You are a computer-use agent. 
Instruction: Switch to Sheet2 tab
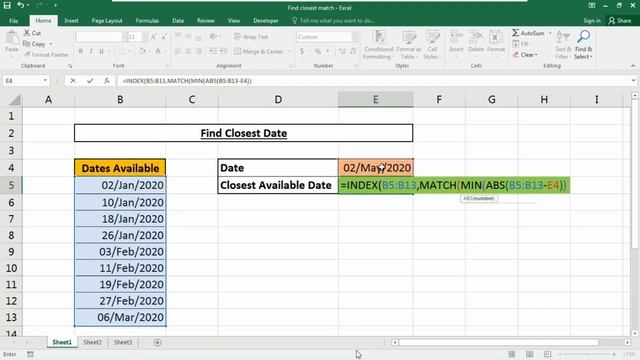[x=92, y=342]
